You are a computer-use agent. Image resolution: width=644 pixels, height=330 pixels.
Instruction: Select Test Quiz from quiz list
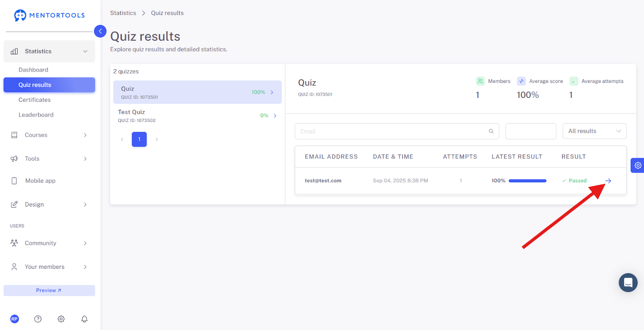pyautogui.click(x=197, y=115)
